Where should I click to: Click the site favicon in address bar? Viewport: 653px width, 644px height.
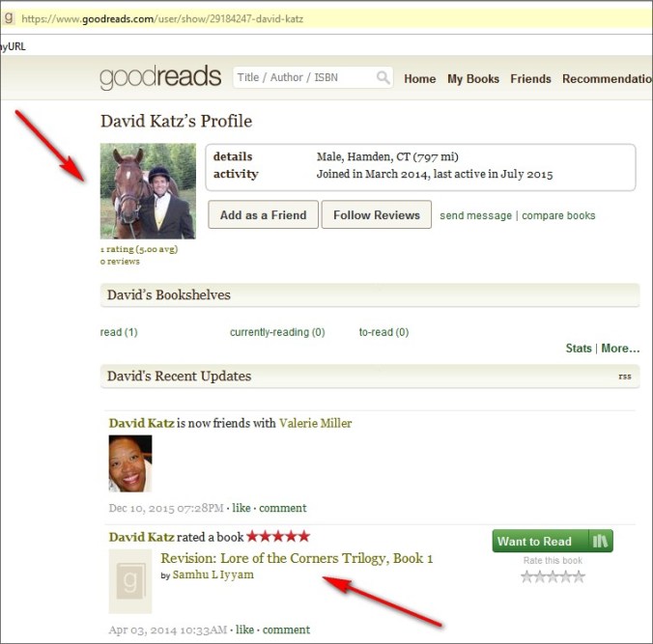click(8, 18)
